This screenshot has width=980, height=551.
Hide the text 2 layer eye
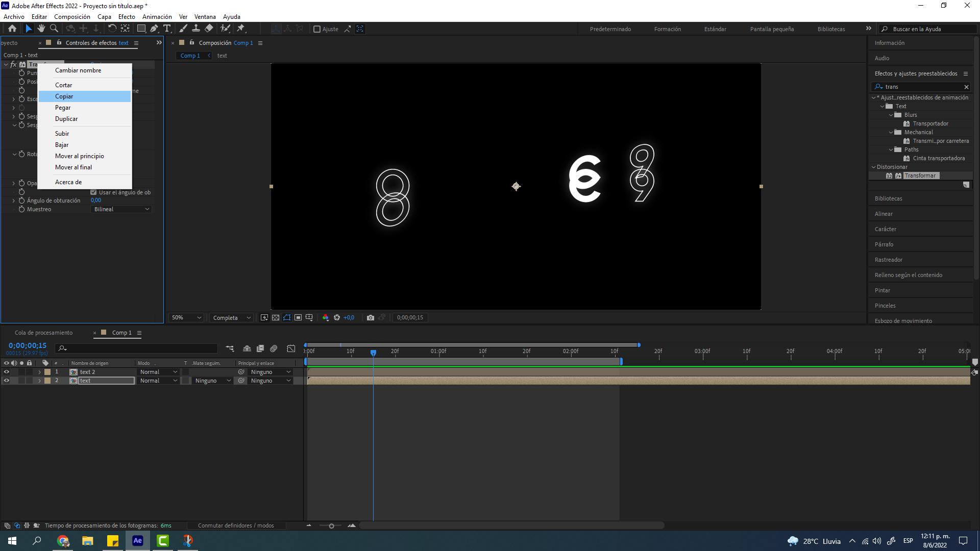pyautogui.click(x=7, y=372)
